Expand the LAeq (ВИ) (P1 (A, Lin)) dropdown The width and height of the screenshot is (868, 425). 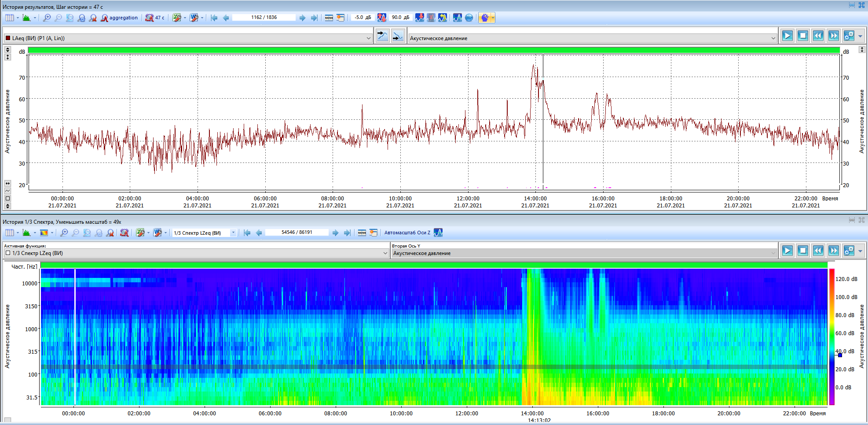pyautogui.click(x=369, y=38)
